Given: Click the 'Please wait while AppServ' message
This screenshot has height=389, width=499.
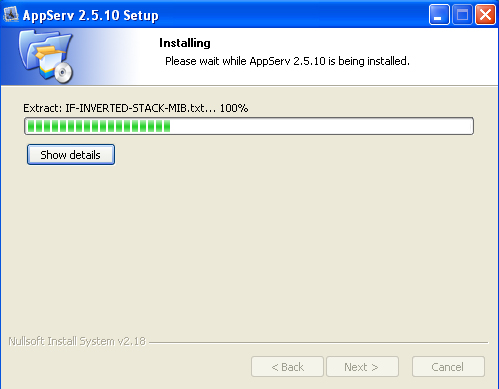Looking at the screenshot, I should [x=287, y=61].
